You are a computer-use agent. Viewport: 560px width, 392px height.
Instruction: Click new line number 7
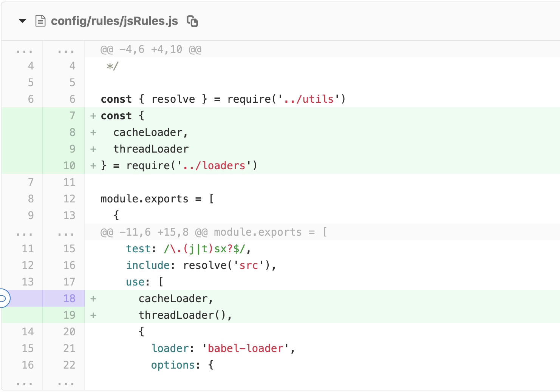[72, 116]
